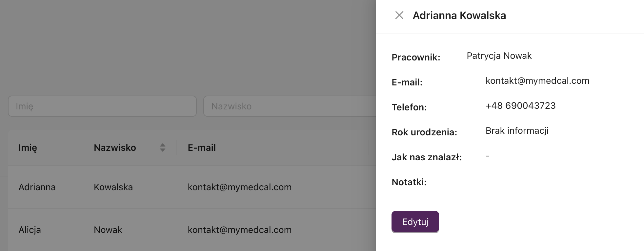The width and height of the screenshot is (644, 251).
Task: Select the Kowalska surname cell in table
Action: pos(113,187)
